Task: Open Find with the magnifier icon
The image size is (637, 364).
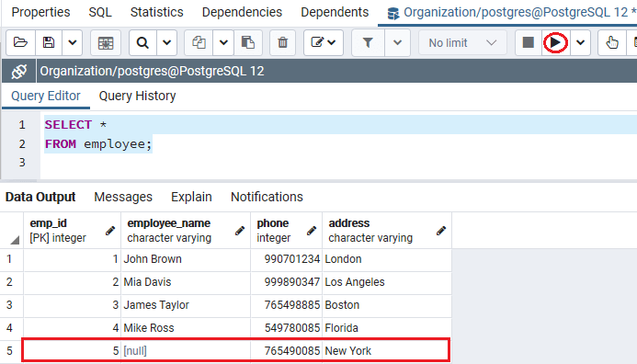Action: click(142, 42)
